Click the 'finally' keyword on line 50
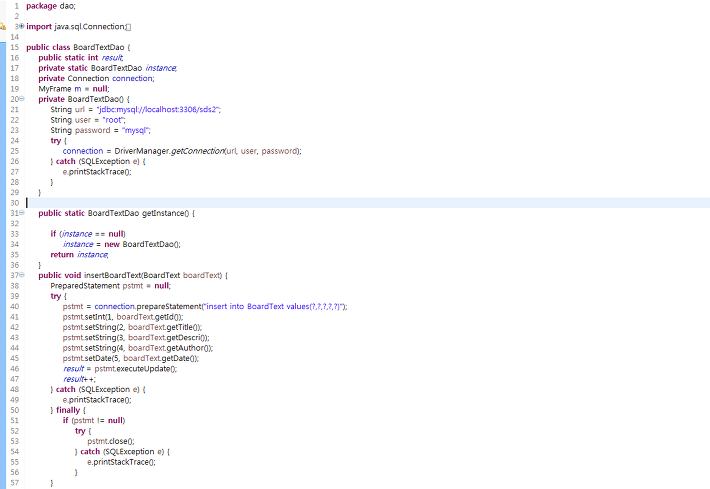Image resolution: width=710 pixels, height=489 pixels. click(68, 410)
